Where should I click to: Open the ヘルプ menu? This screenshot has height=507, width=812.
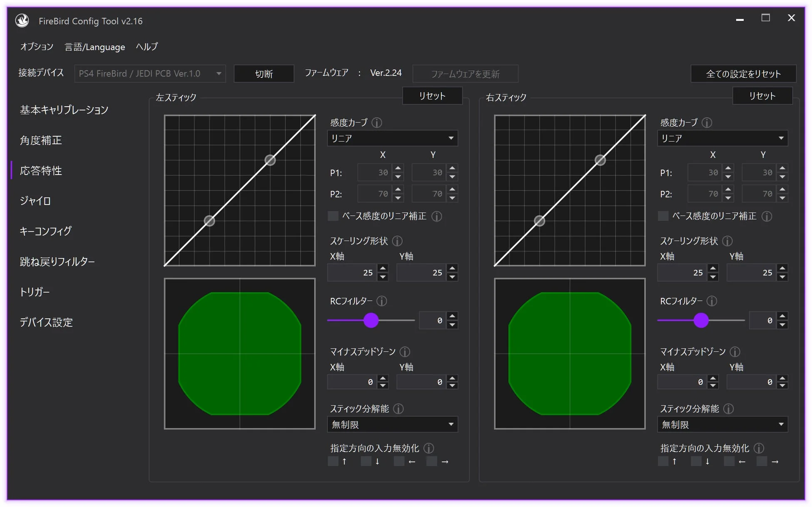click(x=146, y=47)
